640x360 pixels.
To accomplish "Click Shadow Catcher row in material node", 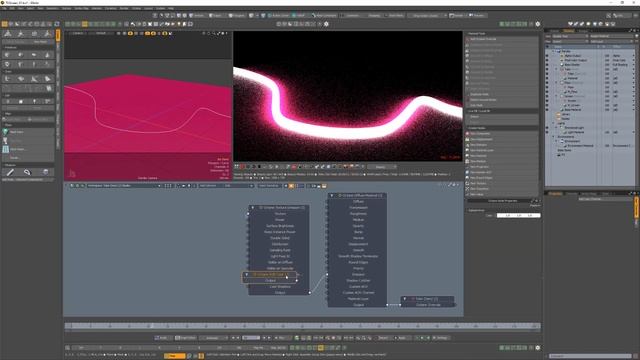I will coord(358,280).
